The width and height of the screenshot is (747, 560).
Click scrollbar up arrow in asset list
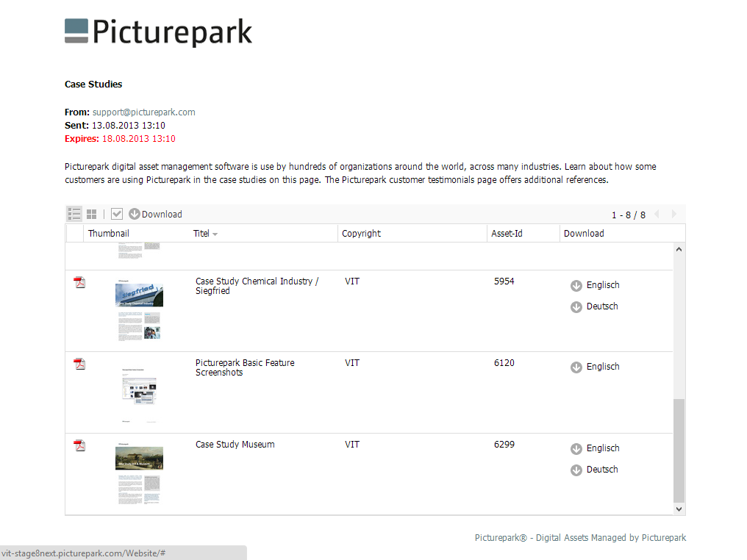(x=679, y=249)
